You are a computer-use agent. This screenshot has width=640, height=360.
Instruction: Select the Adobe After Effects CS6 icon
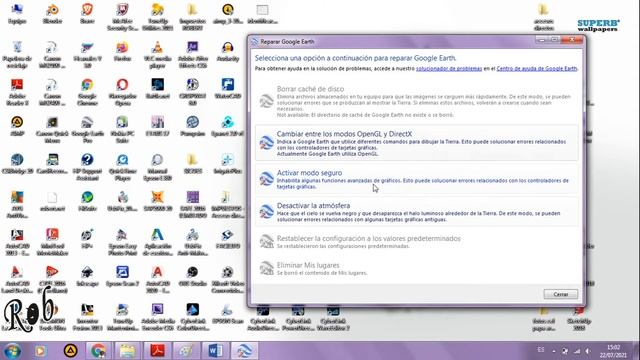(x=193, y=55)
